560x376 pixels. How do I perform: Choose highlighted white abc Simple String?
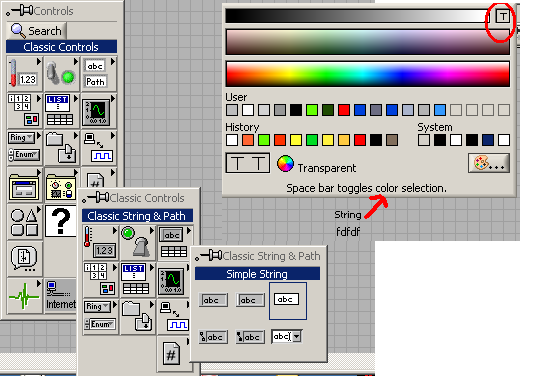point(287,300)
